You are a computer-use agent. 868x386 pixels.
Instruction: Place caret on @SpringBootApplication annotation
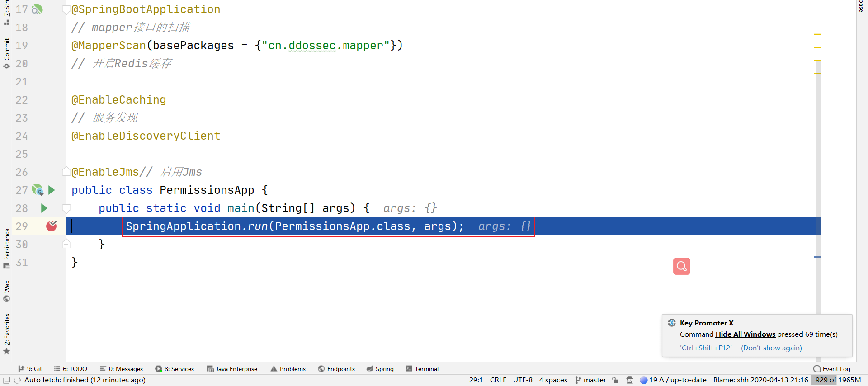(146, 9)
